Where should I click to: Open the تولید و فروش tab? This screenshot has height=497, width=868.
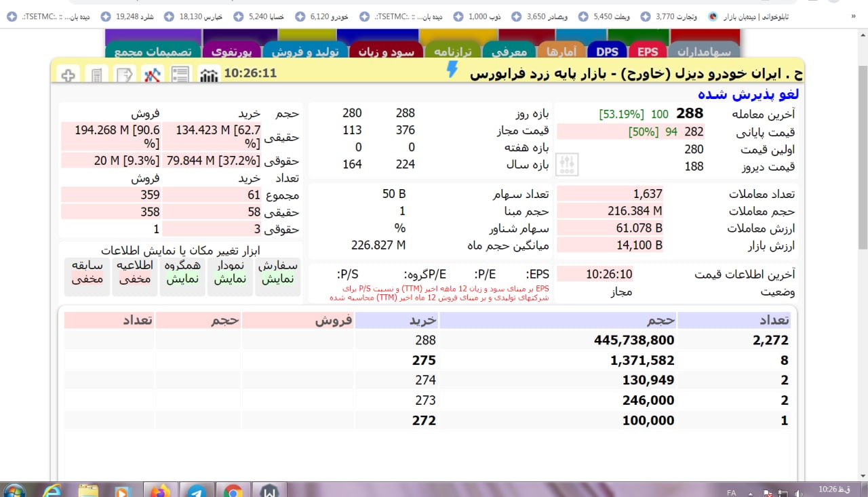coord(305,52)
